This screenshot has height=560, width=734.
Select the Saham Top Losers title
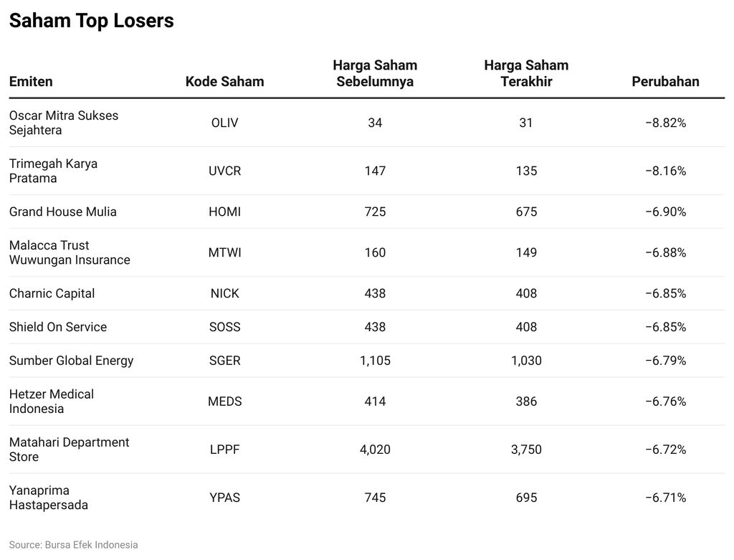[91, 21]
